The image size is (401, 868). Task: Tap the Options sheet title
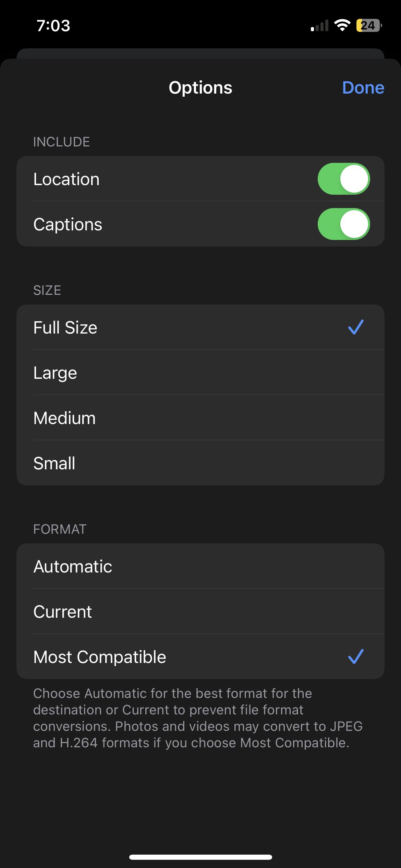200,88
